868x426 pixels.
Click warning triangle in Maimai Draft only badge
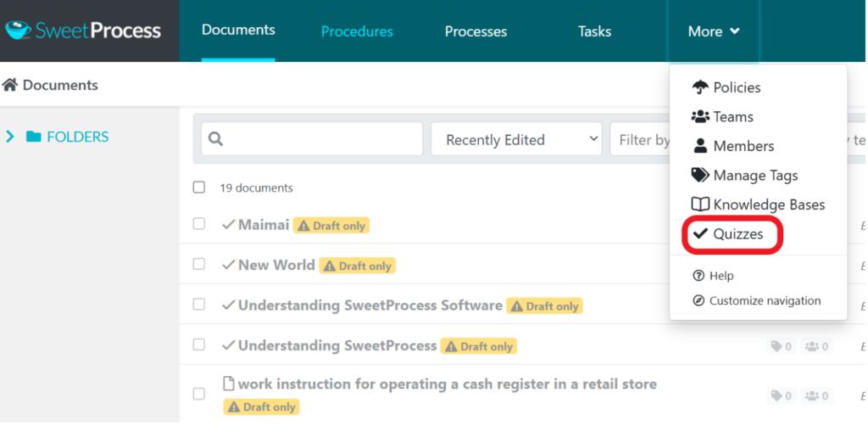click(304, 226)
